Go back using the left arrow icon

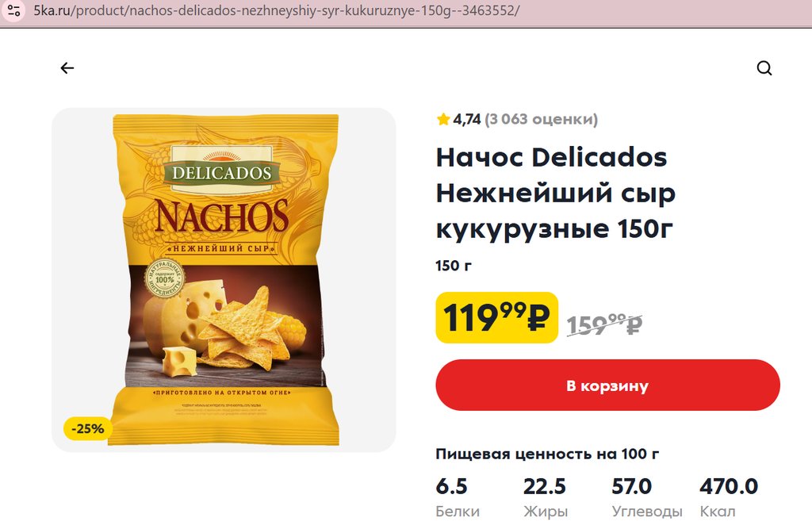click(x=67, y=68)
